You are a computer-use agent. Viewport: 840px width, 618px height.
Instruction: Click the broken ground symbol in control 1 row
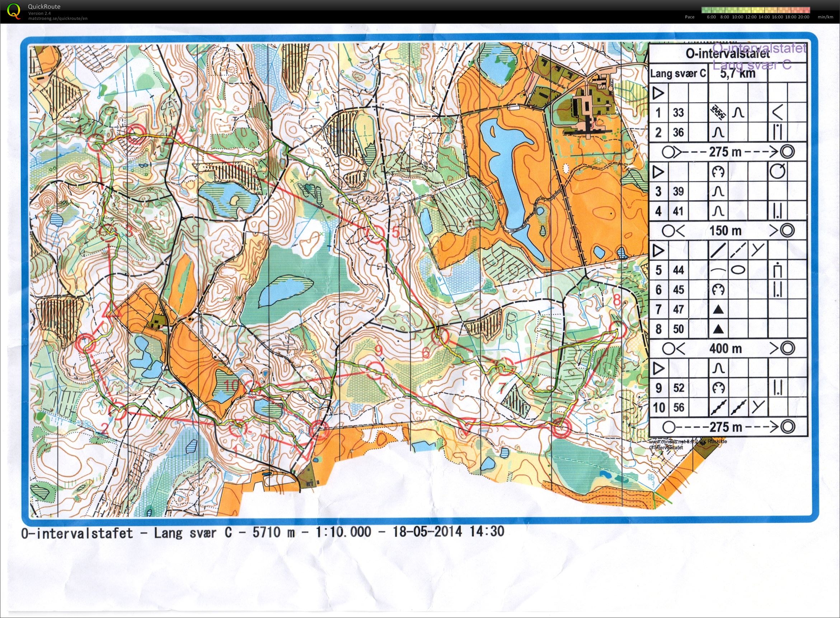point(718,113)
